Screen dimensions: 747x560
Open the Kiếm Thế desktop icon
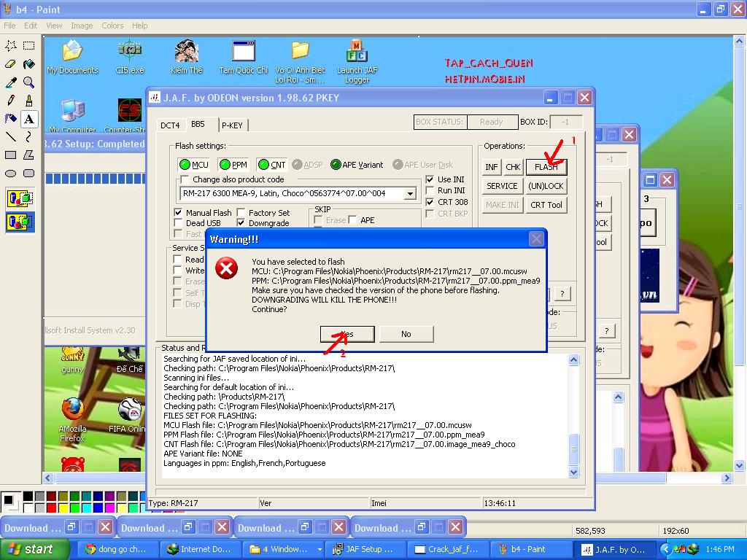[x=187, y=57]
